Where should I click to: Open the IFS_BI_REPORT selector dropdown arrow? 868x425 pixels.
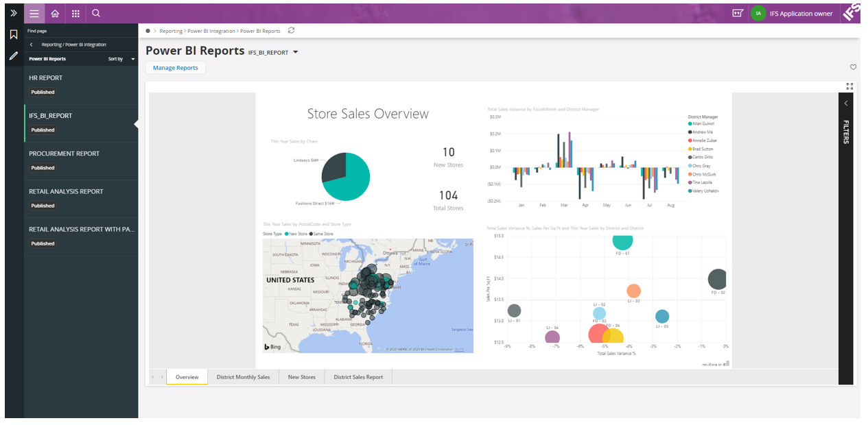295,52
